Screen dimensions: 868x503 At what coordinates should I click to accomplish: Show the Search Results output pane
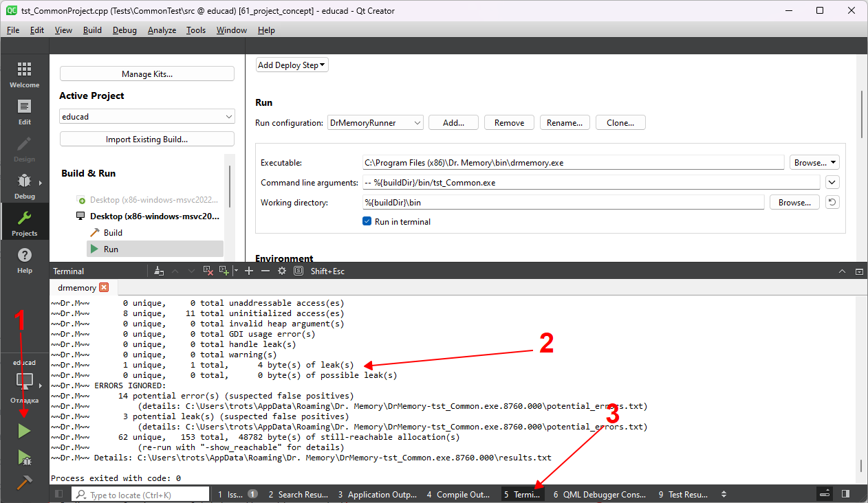(299, 494)
